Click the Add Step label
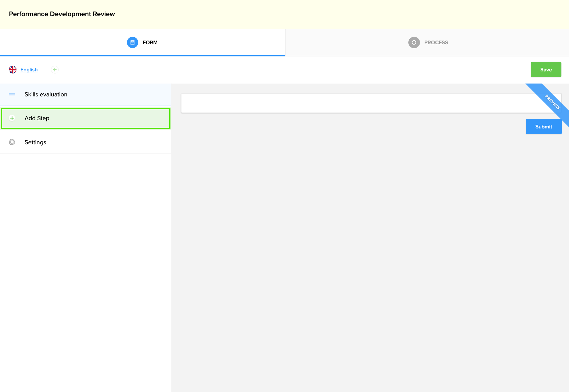 tap(37, 118)
